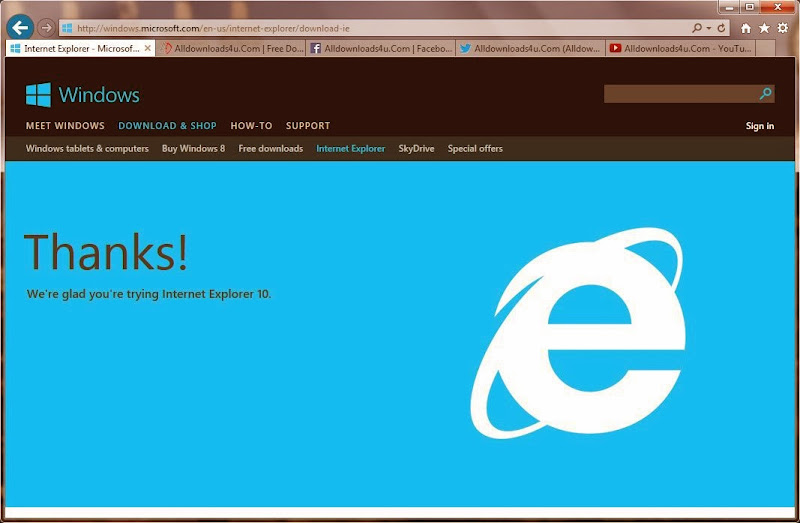The width and height of the screenshot is (800, 523).
Task: Click the Sign in link
Action: click(760, 126)
